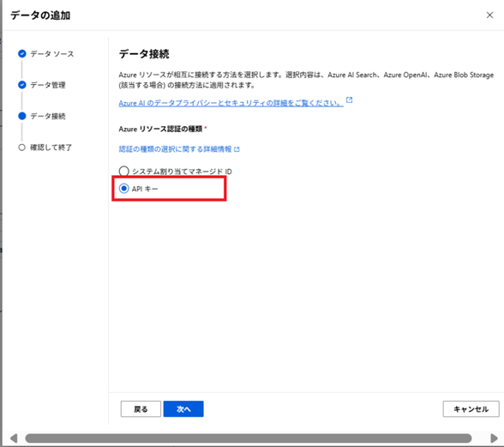
Task: Open データ接続 step label in sidebar
Action: [48, 116]
